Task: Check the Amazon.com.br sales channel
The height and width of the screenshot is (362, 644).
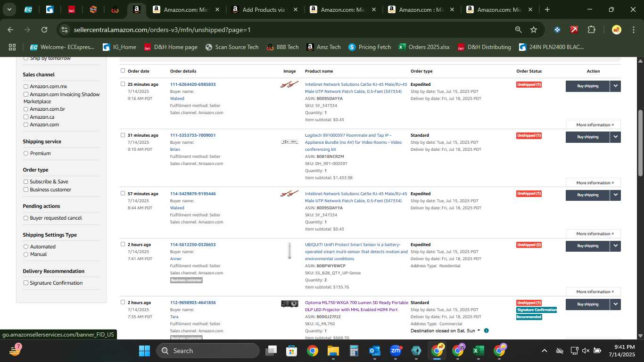Action: pos(26,109)
